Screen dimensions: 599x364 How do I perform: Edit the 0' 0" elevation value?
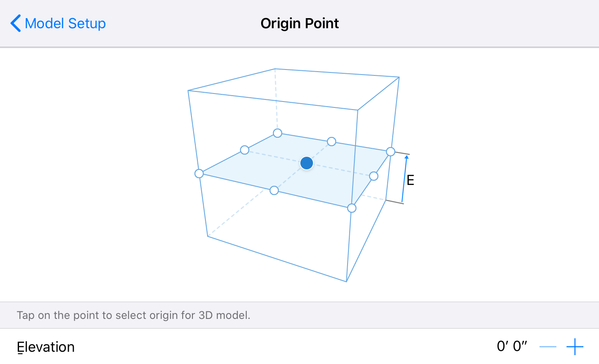511,345
